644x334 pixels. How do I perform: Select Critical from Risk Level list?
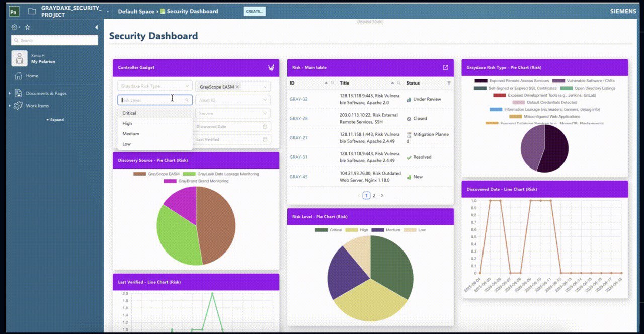pos(155,113)
